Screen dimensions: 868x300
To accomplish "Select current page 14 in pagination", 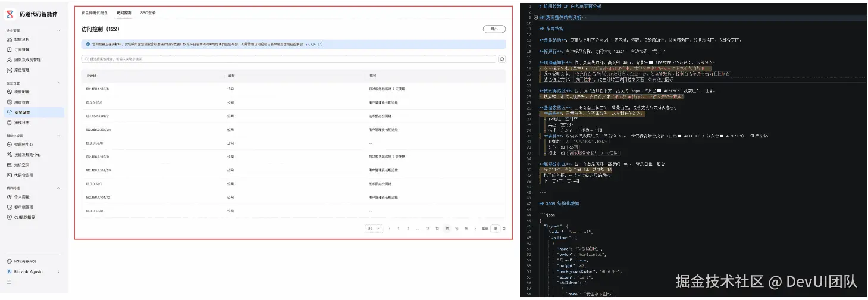I will click(x=447, y=228).
